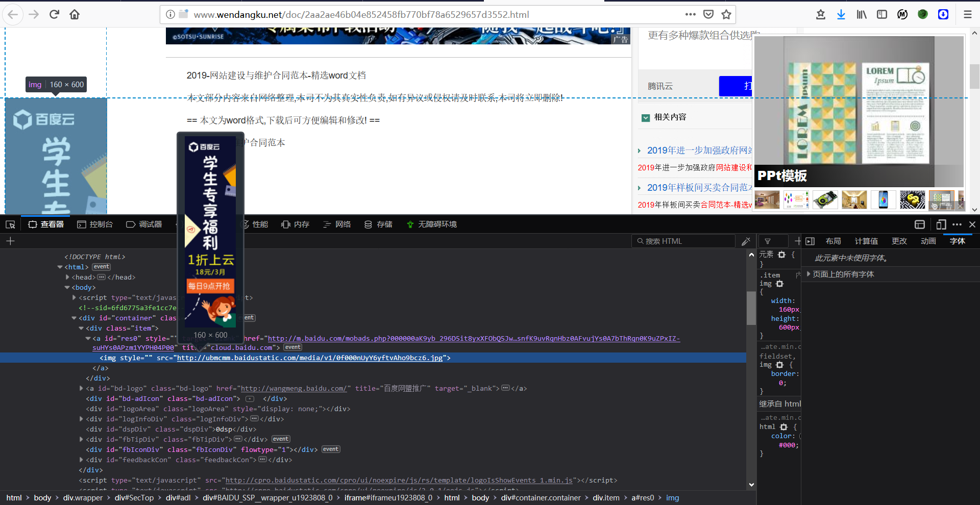Open the 字体 fonts sidebar tab

(957, 241)
